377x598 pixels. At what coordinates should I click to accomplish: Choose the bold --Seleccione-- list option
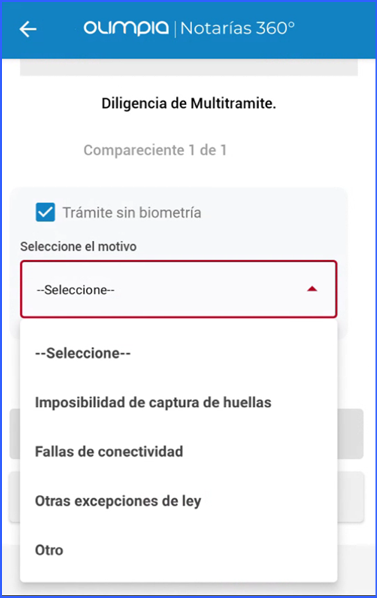[x=83, y=353]
